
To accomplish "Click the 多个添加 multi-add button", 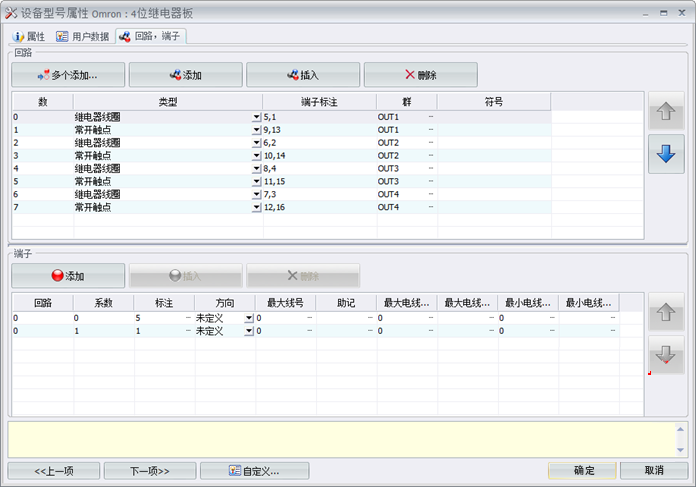I will 68,75.
